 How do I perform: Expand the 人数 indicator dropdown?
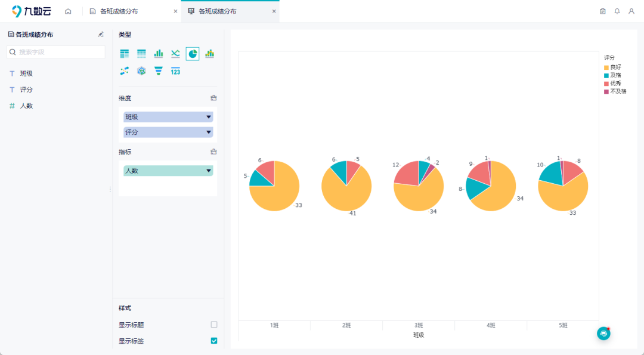click(x=209, y=171)
